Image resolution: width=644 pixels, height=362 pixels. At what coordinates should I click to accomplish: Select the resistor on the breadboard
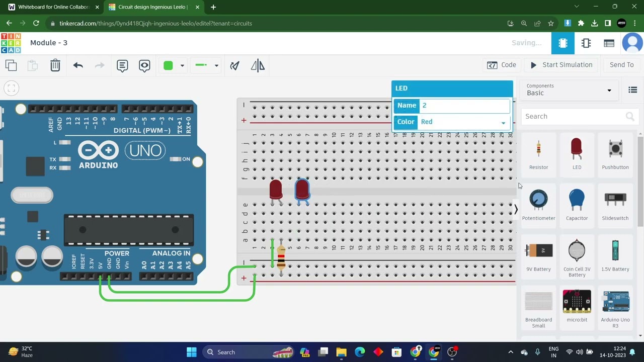[x=281, y=257]
